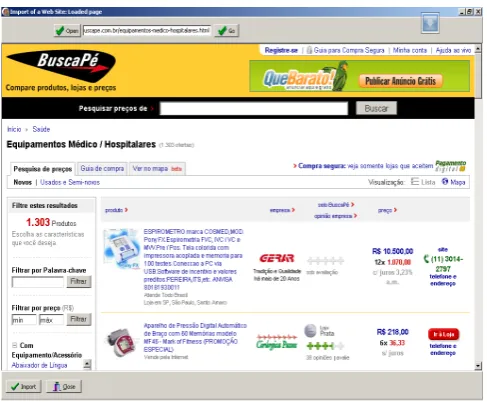Switch to the Guia de compra tab
The image size is (487, 402).
tap(102, 168)
